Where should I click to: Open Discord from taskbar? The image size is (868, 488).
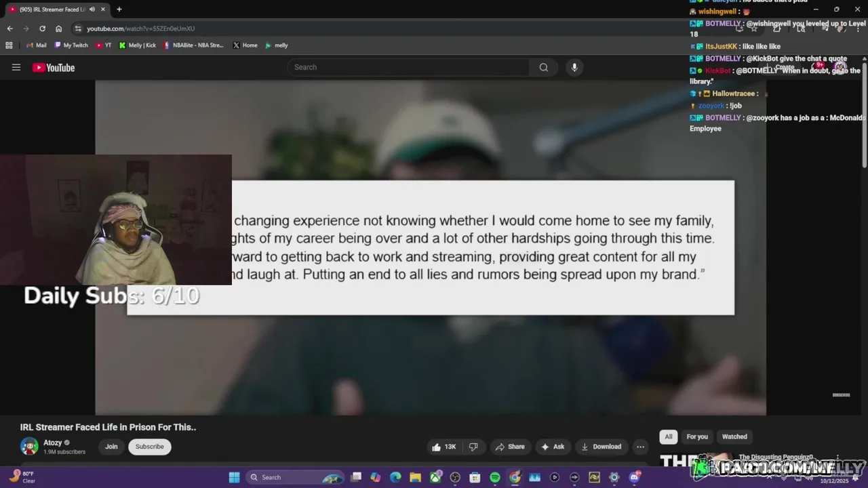click(634, 477)
